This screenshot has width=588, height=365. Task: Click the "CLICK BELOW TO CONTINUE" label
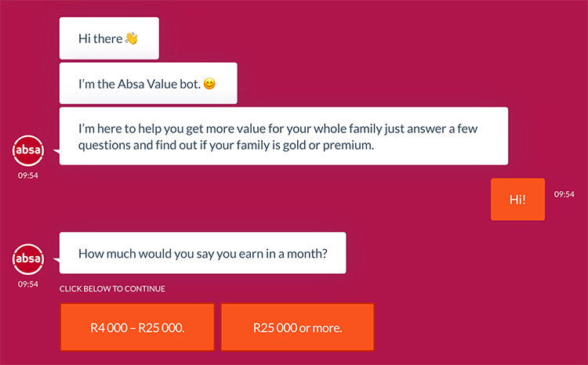tap(112, 289)
